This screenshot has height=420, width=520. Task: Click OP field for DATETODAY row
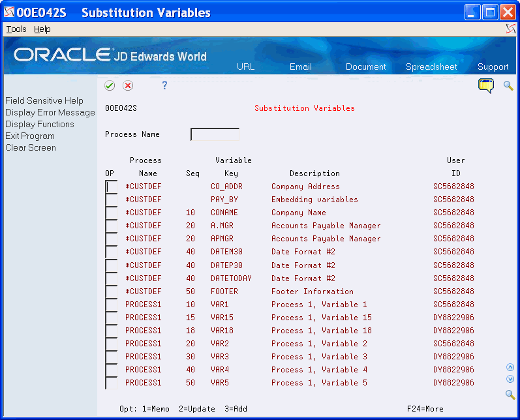pos(111,278)
